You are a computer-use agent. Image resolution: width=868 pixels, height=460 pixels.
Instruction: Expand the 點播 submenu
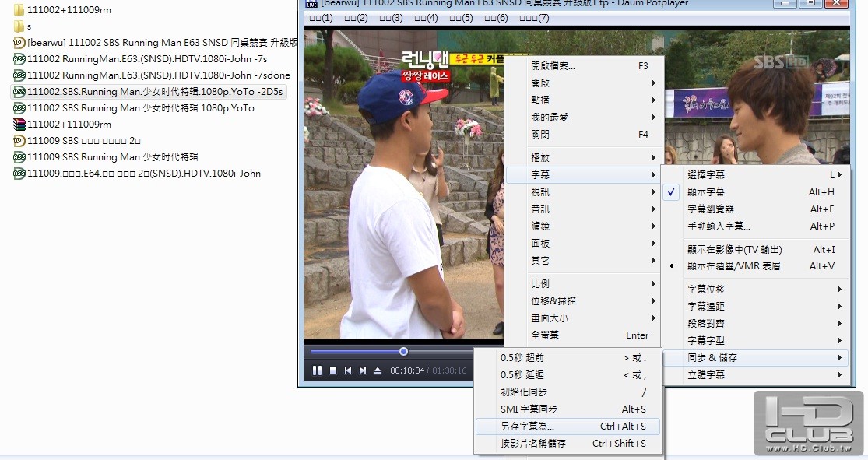click(584, 100)
